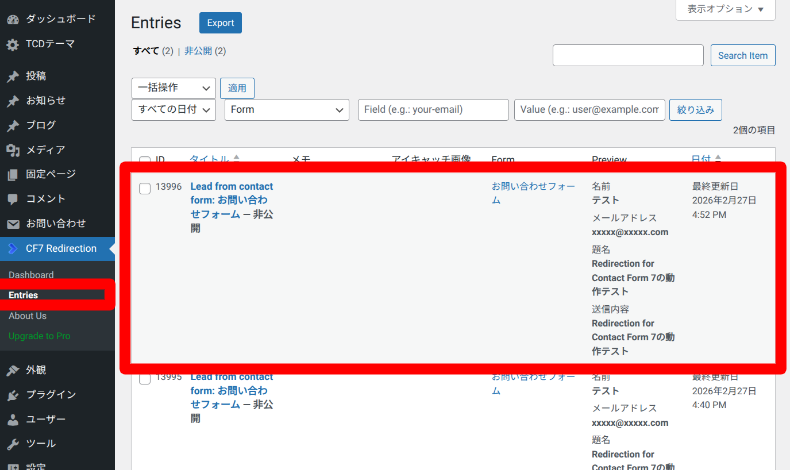Open the About Us submenu item
This screenshot has width=790, height=470.
[x=27, y=316]
